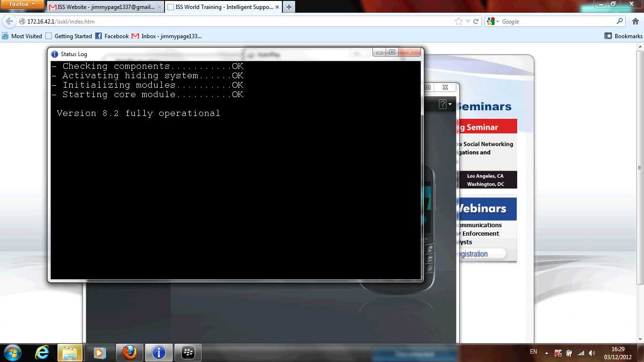Click the Webinars blue banner
The height and width of the screenshot is (362, 644).
(x=487, y=208)
